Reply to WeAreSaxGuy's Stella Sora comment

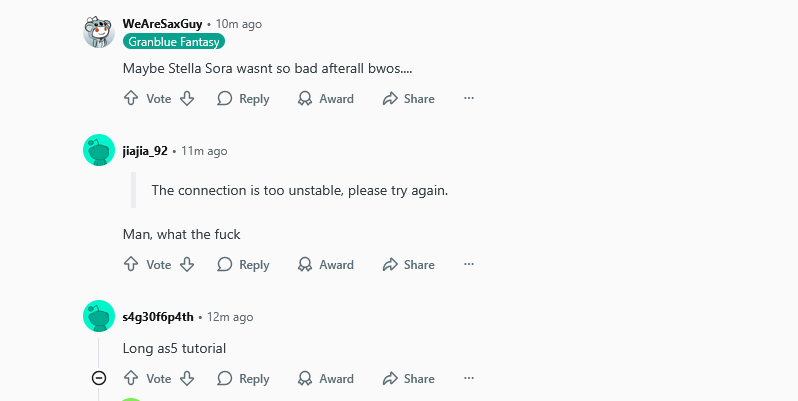[243, 98]
